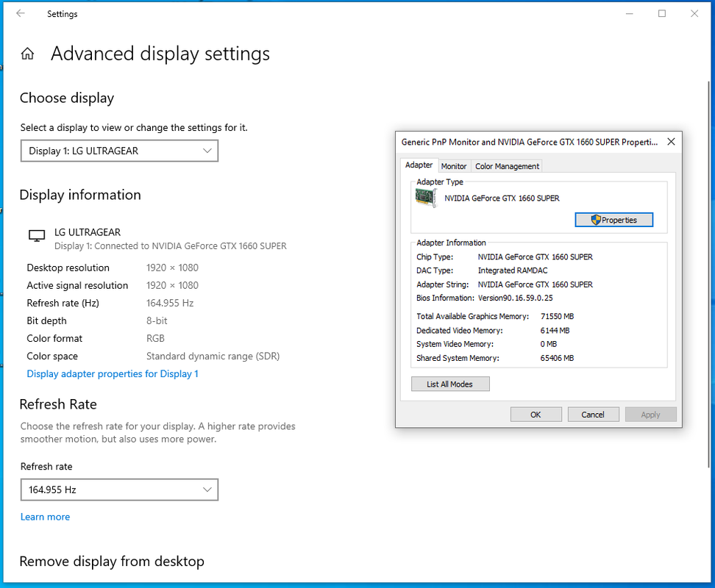Close the Settings window
Viewport: 715px width, 588px height.
694,14
